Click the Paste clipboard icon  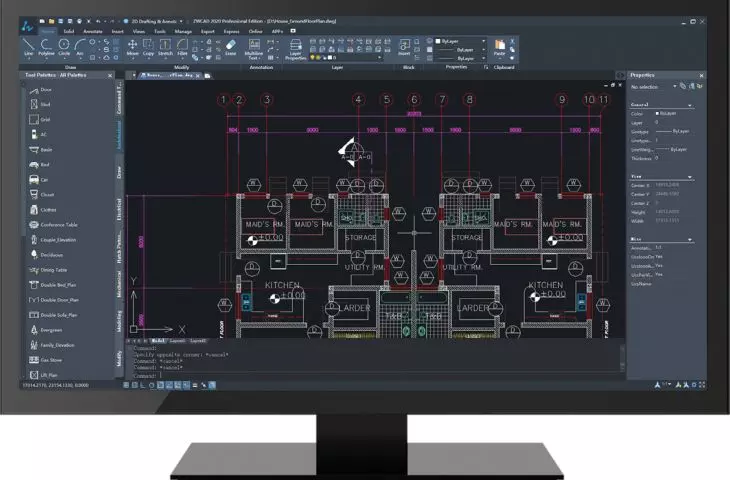pos(500,47)
